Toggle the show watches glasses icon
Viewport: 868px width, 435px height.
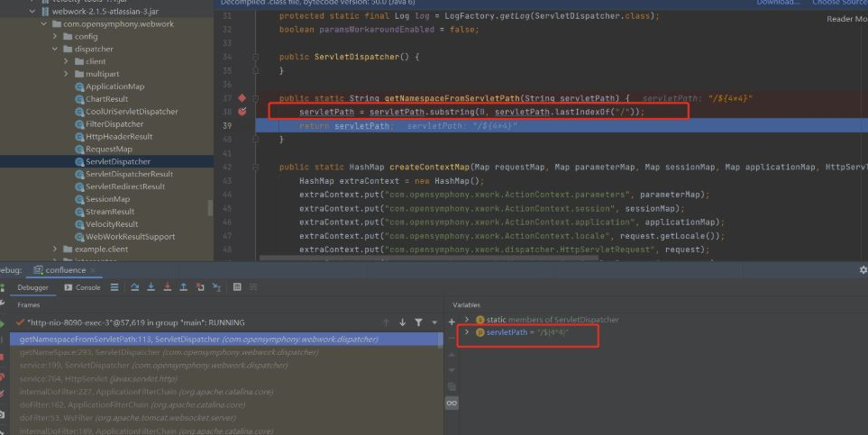(x=452, y=403)
